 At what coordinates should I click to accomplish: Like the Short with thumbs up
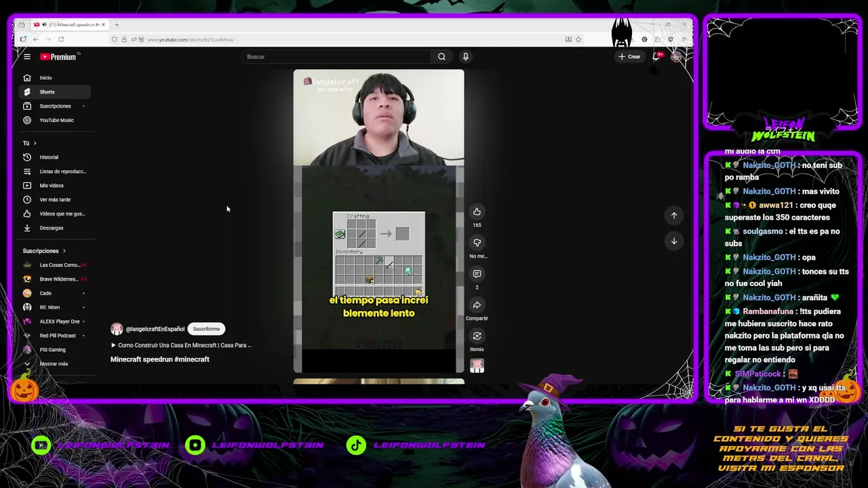point(477,211)
